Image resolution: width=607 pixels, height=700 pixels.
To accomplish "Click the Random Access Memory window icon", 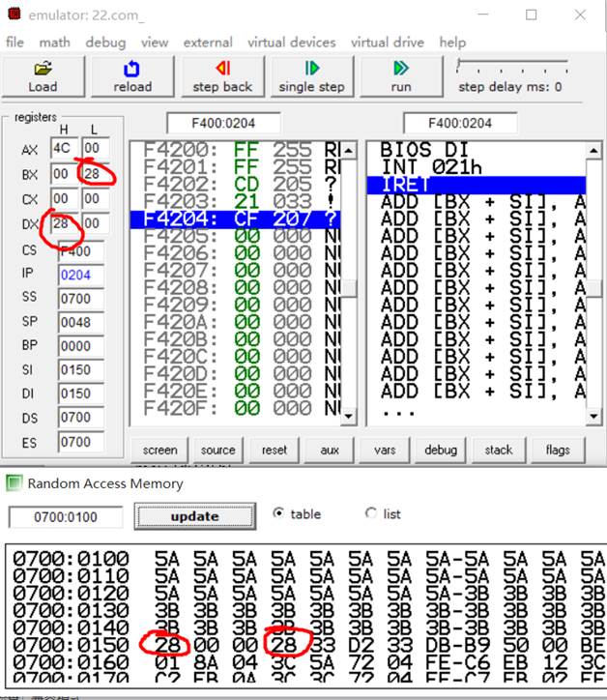I will pos(14,482).
